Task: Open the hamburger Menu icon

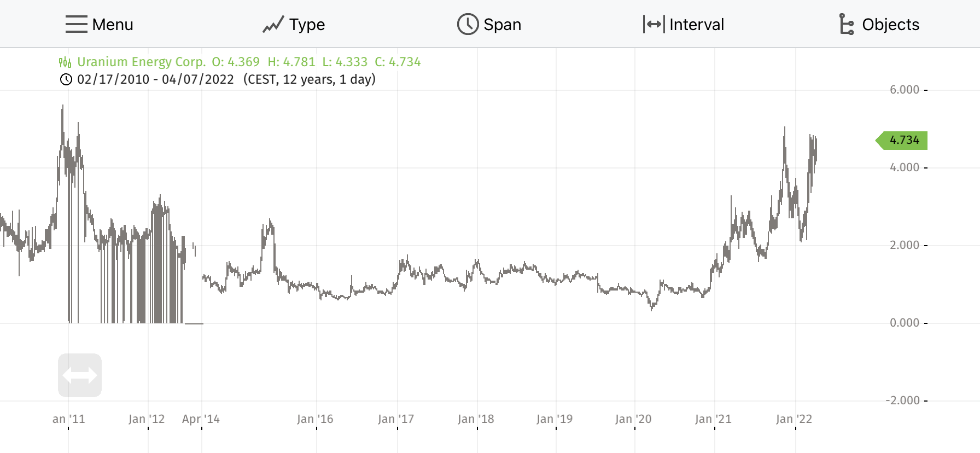Action: coord(76,25)
